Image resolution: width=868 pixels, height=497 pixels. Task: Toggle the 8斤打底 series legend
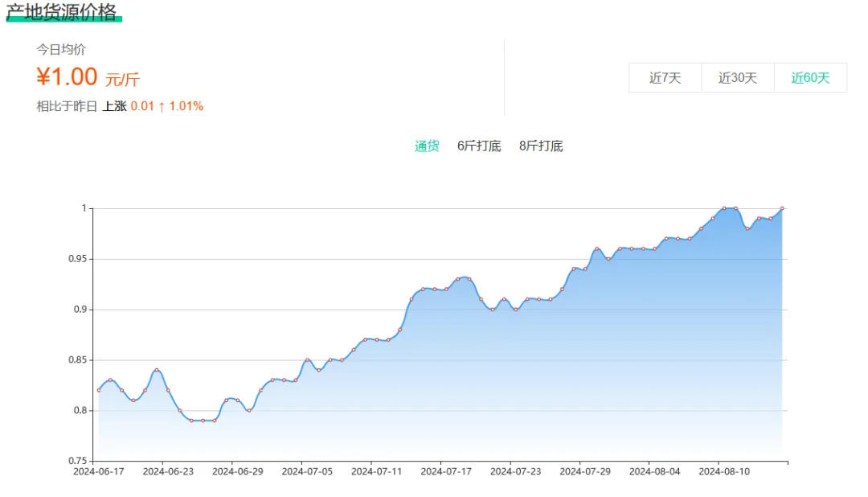click(541, 146)
